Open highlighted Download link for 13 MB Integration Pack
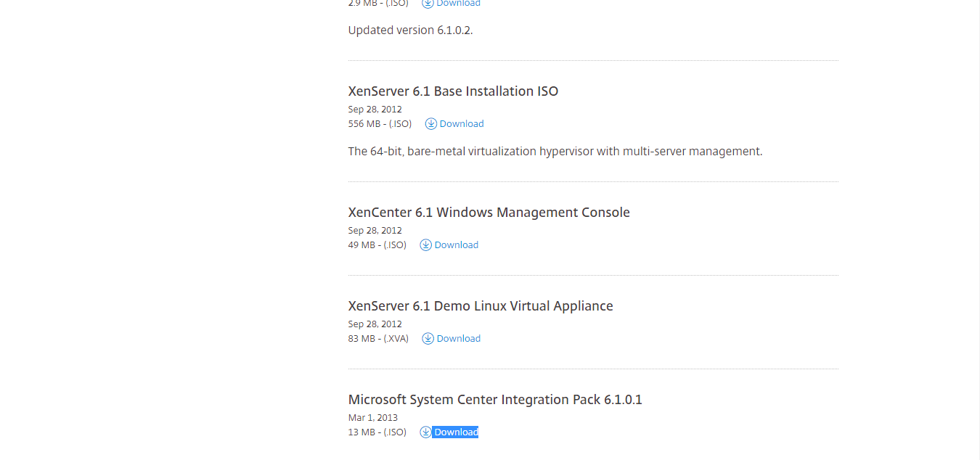This screenshot has height=460, width=980. tap(456, 432)
